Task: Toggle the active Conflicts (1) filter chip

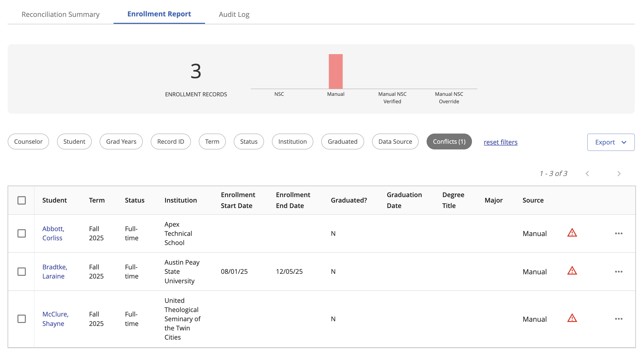Action: coord(449,141)
